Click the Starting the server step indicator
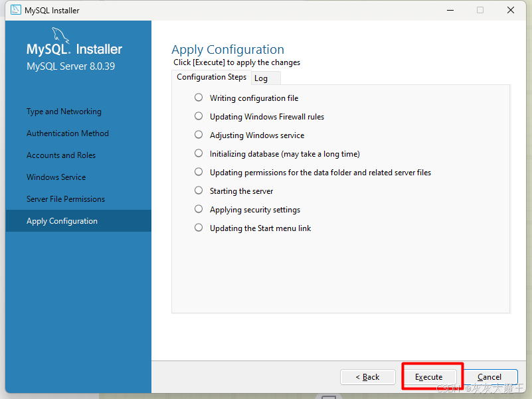Image resolution: width=532 pixels, height=399 pixels. (199, 191)
